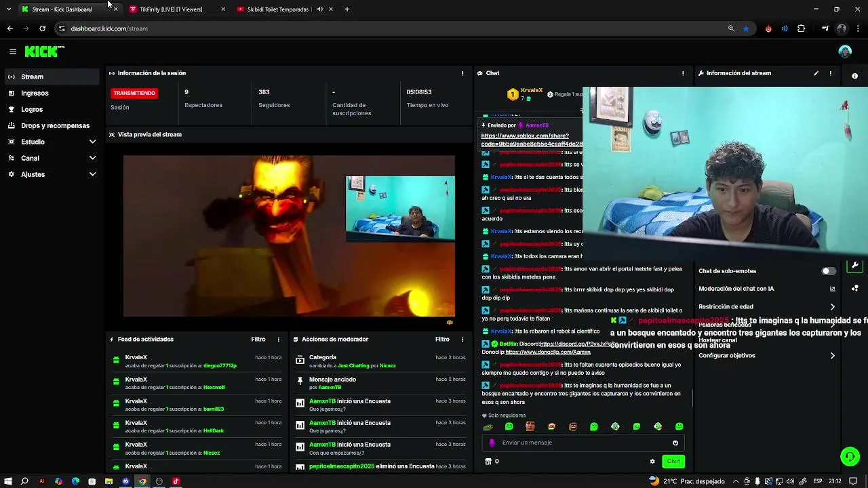Open Drops y recompensas in the sidebar

point(53,125)
